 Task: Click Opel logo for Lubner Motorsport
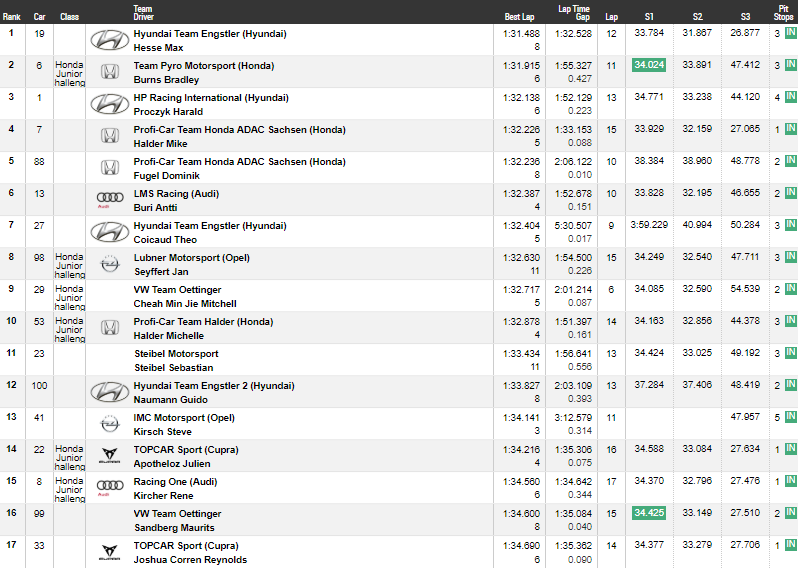[110, 264]
